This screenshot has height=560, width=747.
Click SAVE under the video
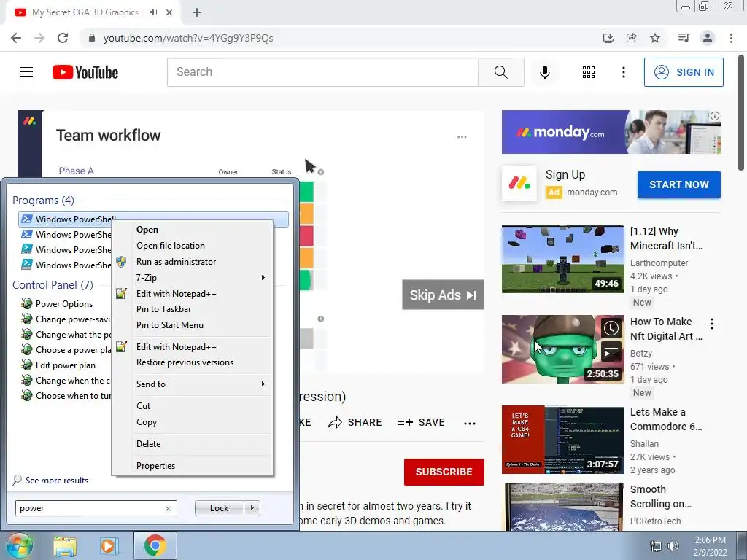point(421,422)
